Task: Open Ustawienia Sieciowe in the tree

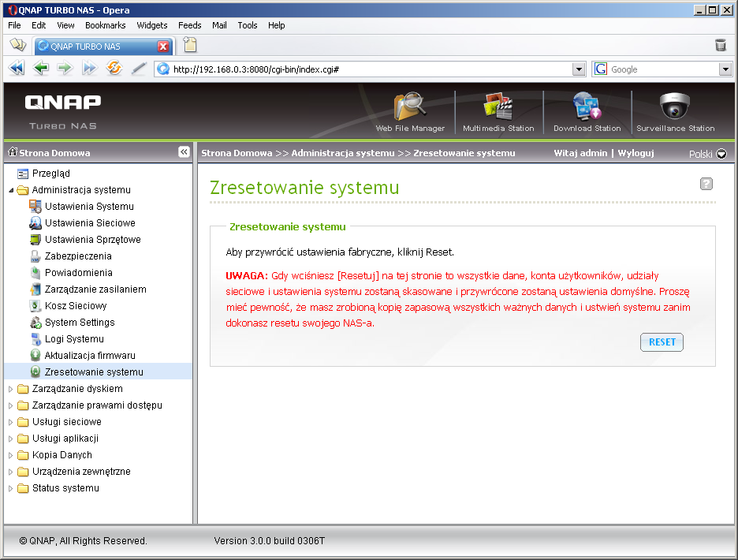Action: (x=90, y=222)
